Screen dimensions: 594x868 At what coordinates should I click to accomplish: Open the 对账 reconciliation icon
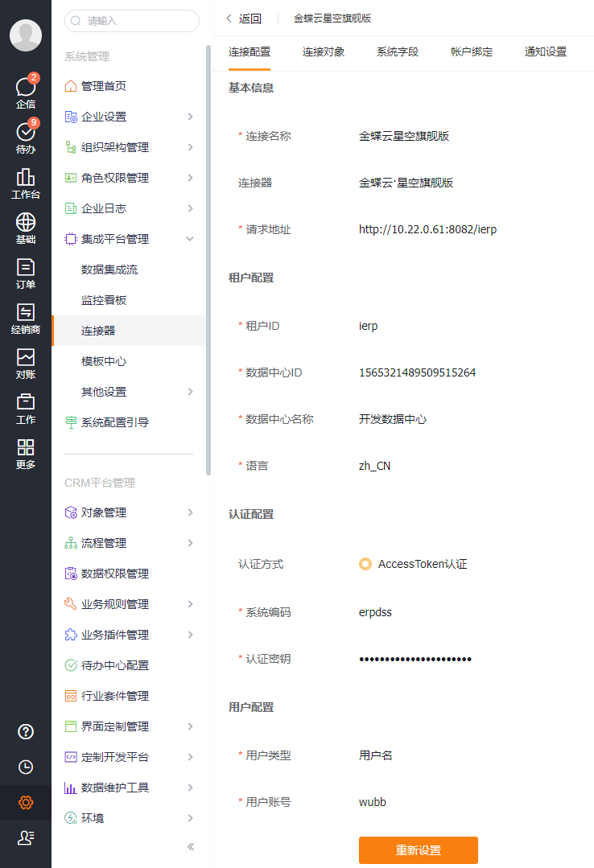pos(26,356)
